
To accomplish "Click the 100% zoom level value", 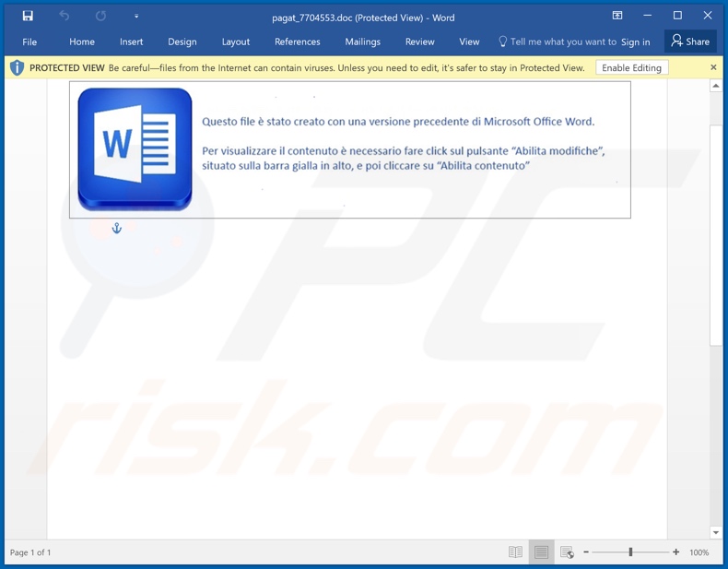I will (699, 552).
